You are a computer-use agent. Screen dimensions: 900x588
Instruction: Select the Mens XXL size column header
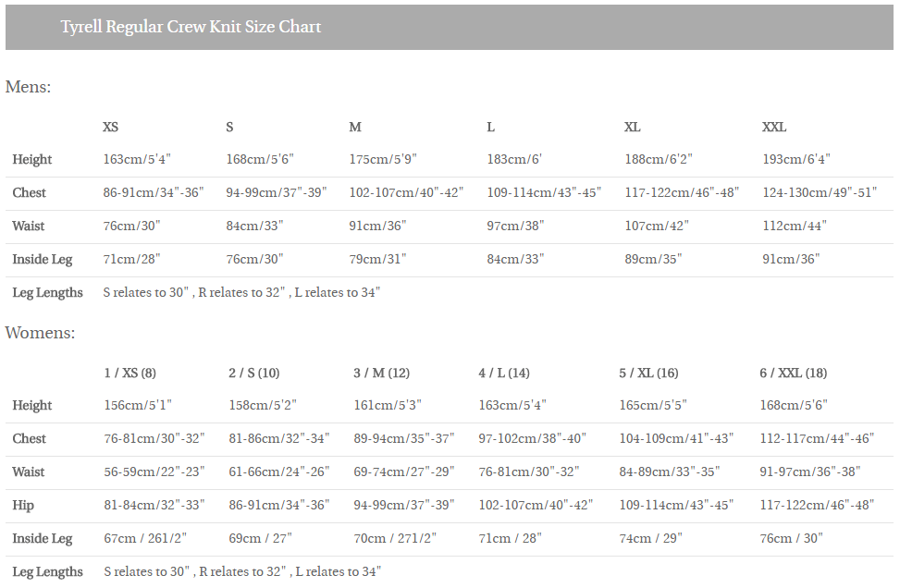(774, 127)
